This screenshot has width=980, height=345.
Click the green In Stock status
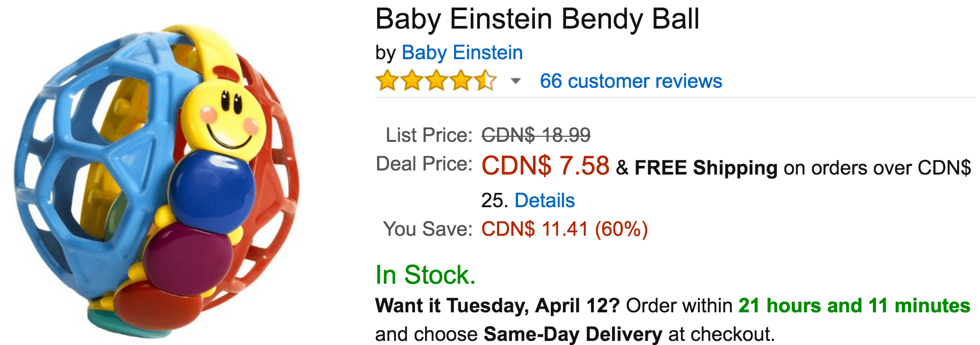pos(425,275)
